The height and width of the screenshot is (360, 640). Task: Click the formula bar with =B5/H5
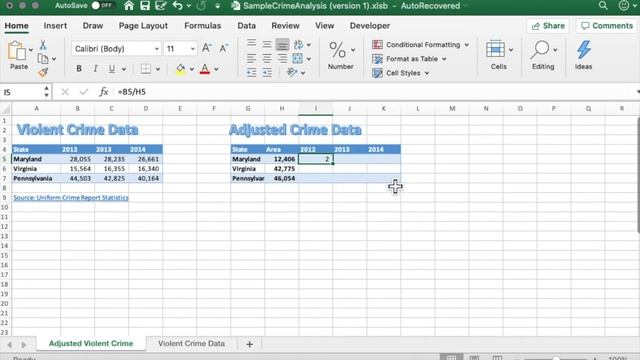pyautogui.click(x=376, y=92)
